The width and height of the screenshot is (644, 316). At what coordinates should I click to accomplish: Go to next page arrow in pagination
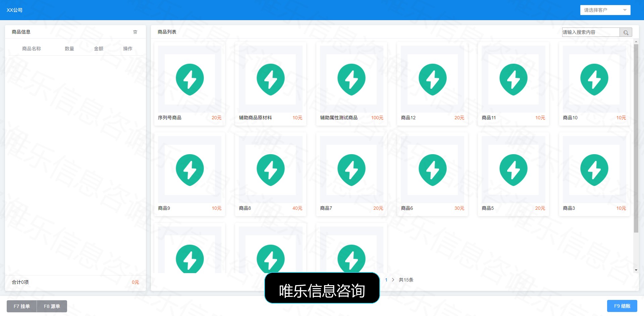[393, 280]
